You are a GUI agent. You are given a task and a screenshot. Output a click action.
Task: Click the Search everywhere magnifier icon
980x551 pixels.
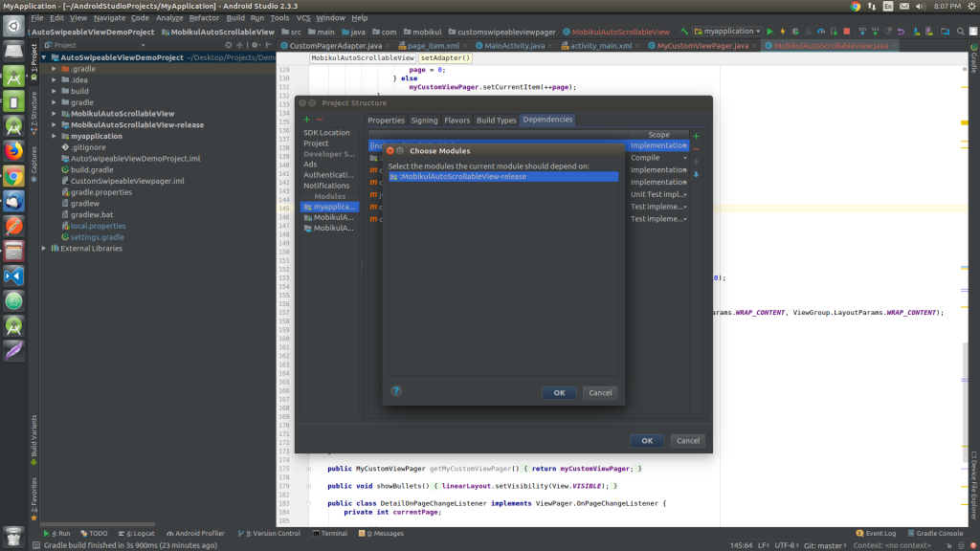pyautogui.click(x=960, y=32)
